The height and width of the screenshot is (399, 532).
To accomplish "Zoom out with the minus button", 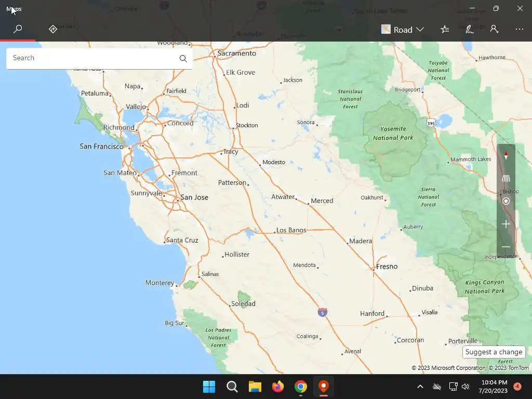I will pyautogui.click(x=506, y=247).
